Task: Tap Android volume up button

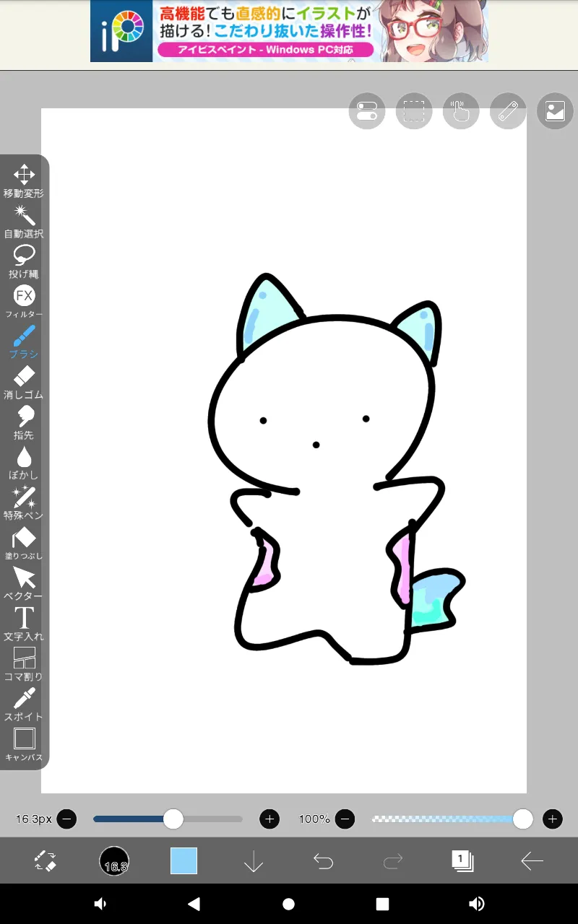Action: pos(477,904)
